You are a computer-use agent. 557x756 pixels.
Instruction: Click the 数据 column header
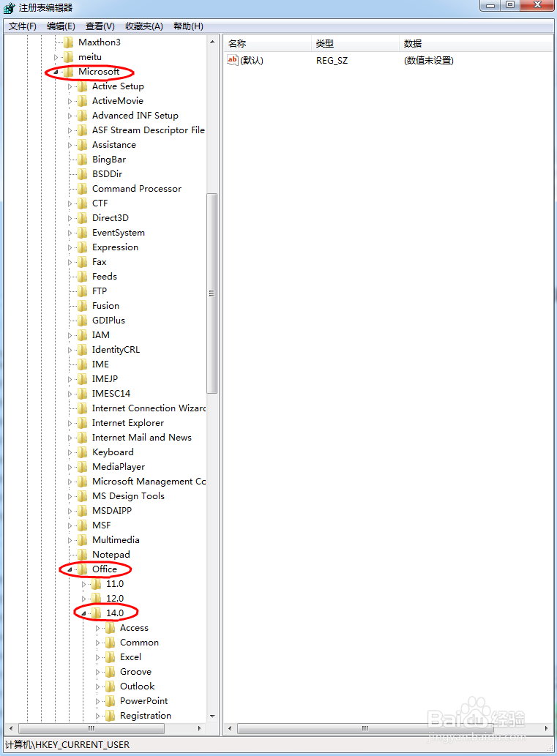[x=476, y=43]
